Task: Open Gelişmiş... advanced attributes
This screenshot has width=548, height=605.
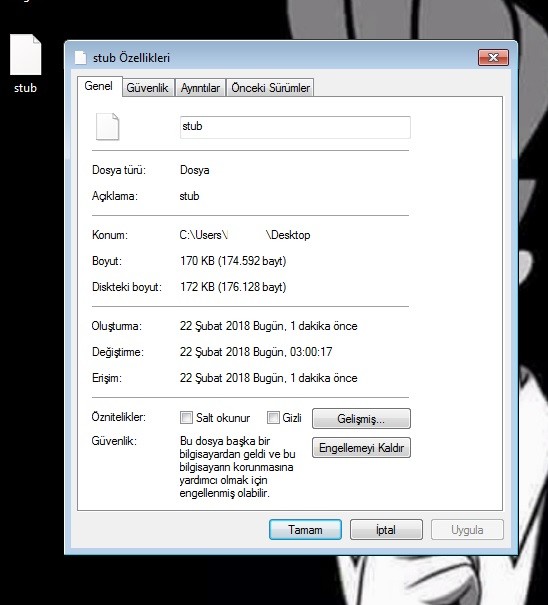Action: [x=361, y=419]
